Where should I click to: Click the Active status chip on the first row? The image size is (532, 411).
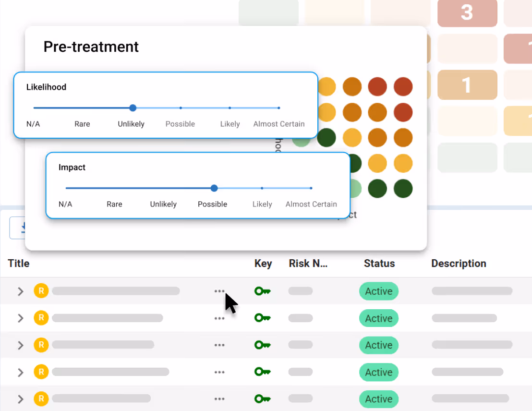(x=379, y=291)
